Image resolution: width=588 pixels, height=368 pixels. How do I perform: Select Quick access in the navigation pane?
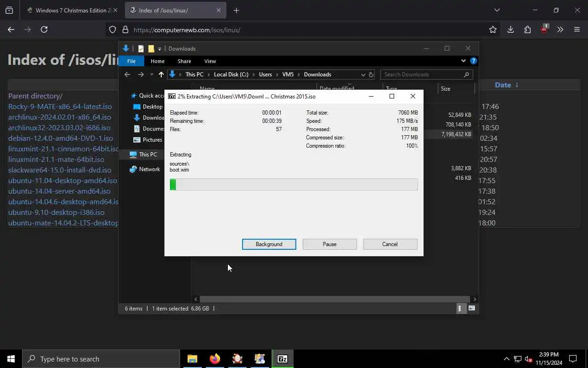[148, 96]
